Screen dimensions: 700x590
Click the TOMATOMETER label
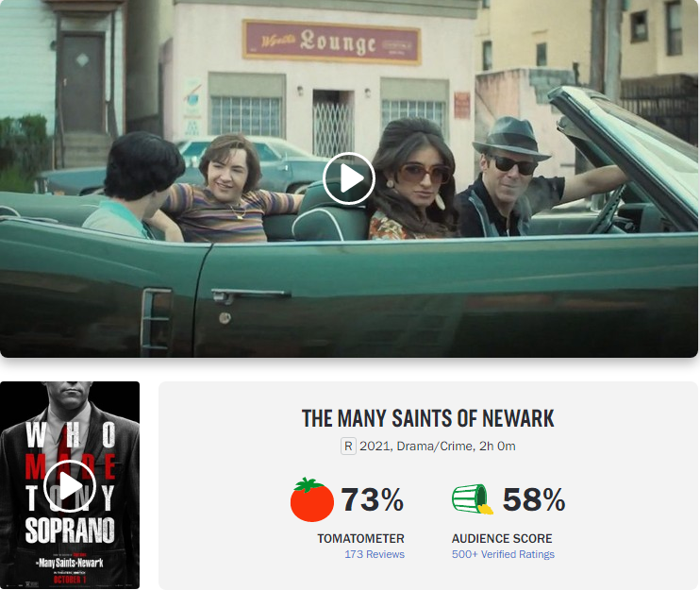[x=360, y=539]
